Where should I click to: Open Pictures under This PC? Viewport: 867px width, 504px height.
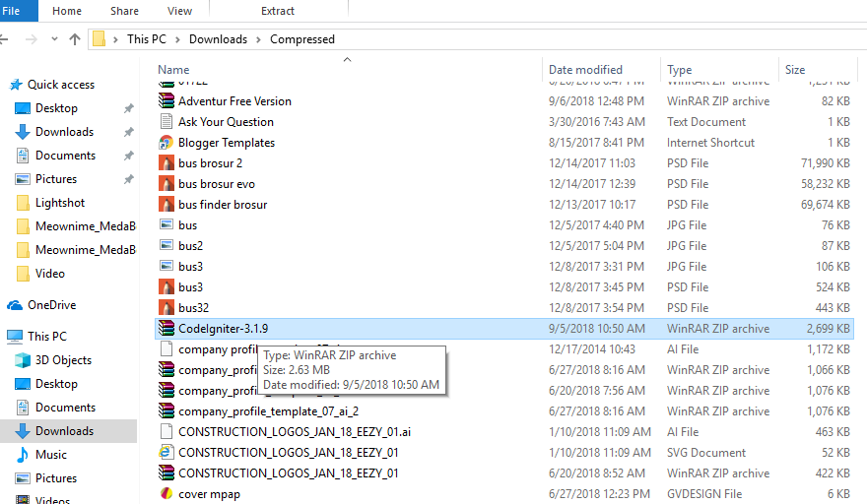pos(56,478)
